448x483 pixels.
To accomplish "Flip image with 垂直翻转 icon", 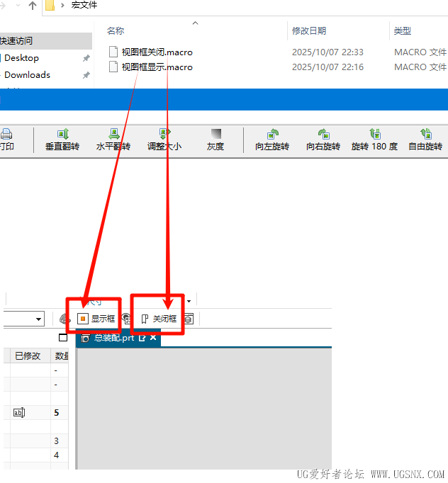I will [x=62, y=134].
